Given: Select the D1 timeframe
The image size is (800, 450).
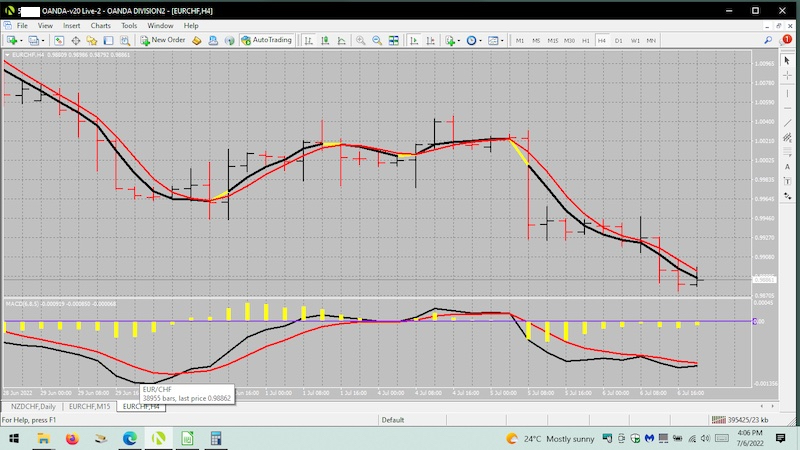Looking at the screenshot, I should click(x=618, y=40).
